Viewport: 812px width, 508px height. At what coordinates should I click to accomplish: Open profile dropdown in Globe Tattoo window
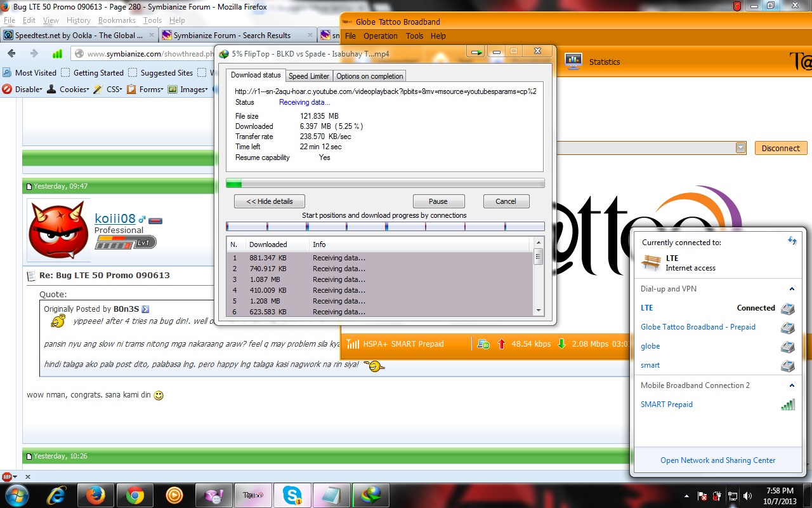pos(740,148)
